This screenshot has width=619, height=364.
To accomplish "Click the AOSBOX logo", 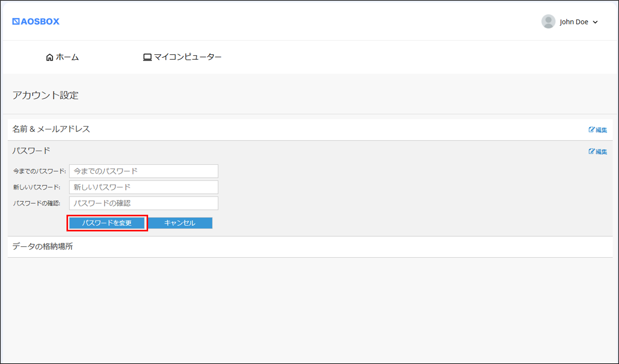I will [36, 21].
